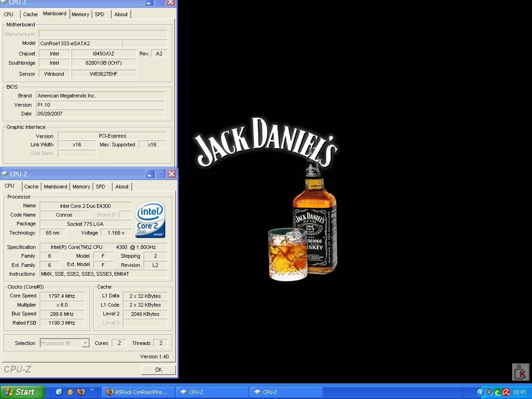Click the Max. Supported x16 value
The height and width of the screenshot is (399, 532).
tap(152, 145)
